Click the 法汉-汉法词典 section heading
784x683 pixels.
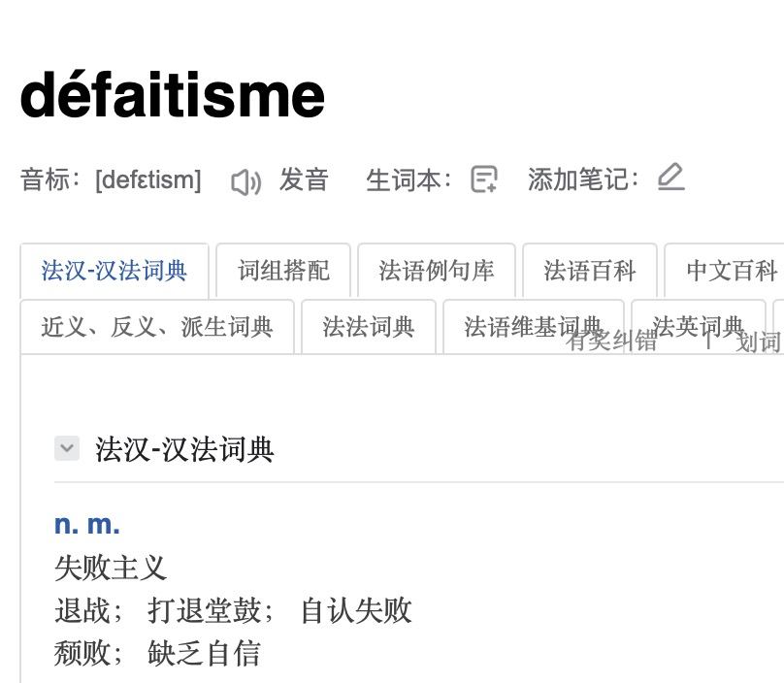[x=184, y=449]
